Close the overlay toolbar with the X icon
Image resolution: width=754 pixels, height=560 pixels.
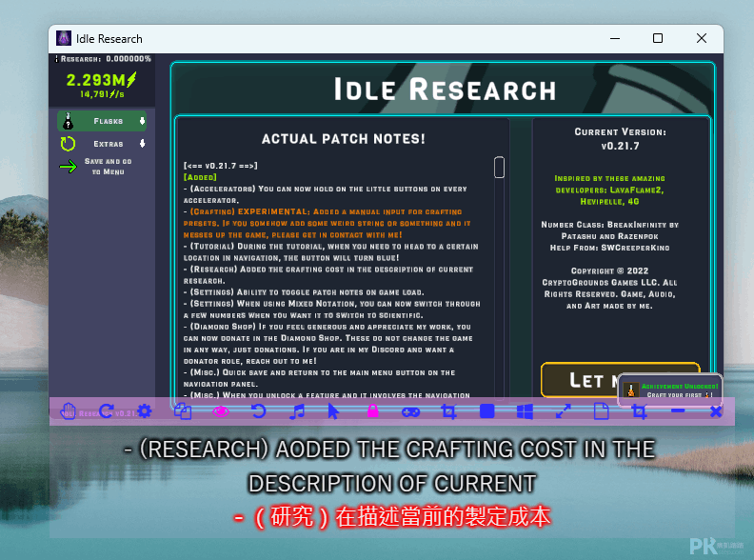(x=716, y=411)
